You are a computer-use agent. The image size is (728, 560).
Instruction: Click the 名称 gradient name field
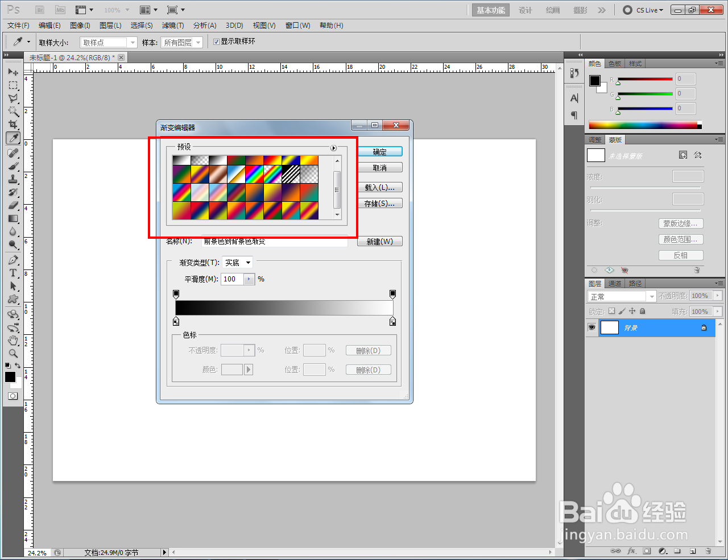tap(274, 242)
